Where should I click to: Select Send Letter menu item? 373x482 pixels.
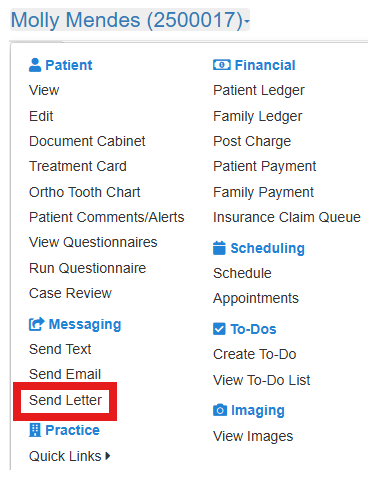pos(65,400)
